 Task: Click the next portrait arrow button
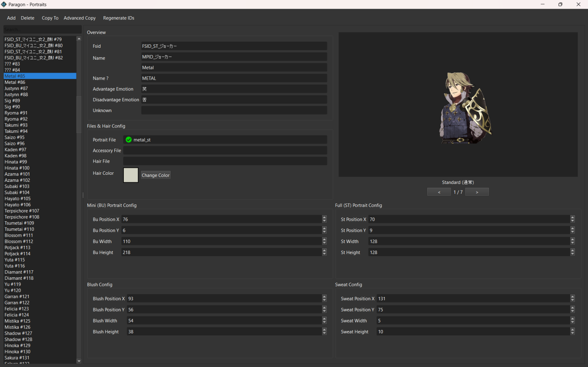pyautogui.click(x=477, y=192)
